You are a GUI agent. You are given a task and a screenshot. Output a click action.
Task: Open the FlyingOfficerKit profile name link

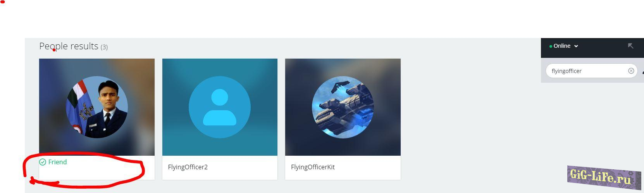point(313,167)
